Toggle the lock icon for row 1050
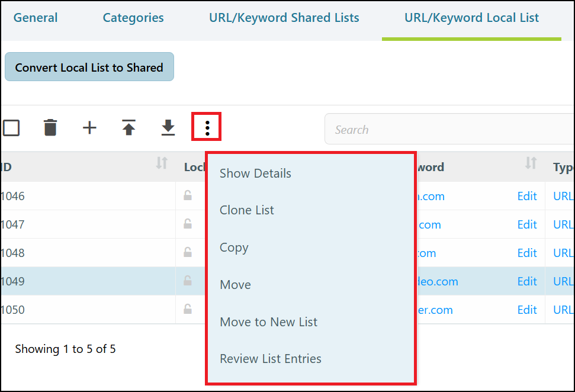Viewport: 575px width, 392px height. tap(188, 309)
